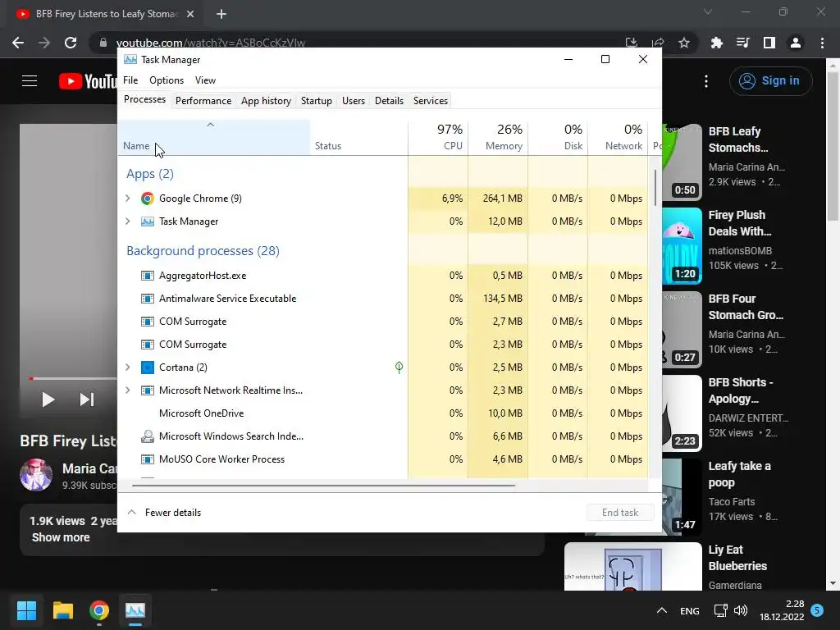
Task: Open the Firey Plush Deals With thumbnail
Action: pyautogui.click(x=682, y=246)
